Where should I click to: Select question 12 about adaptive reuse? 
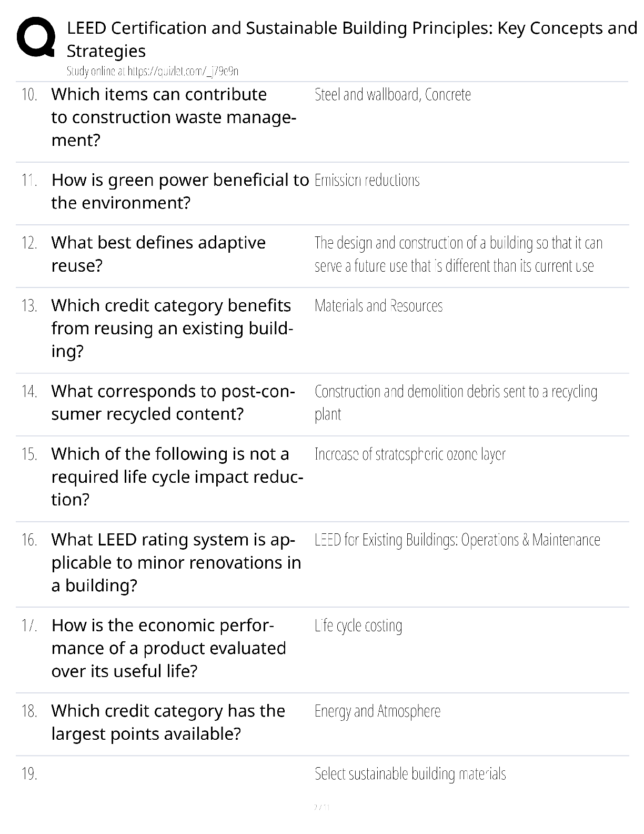(158, 254)
